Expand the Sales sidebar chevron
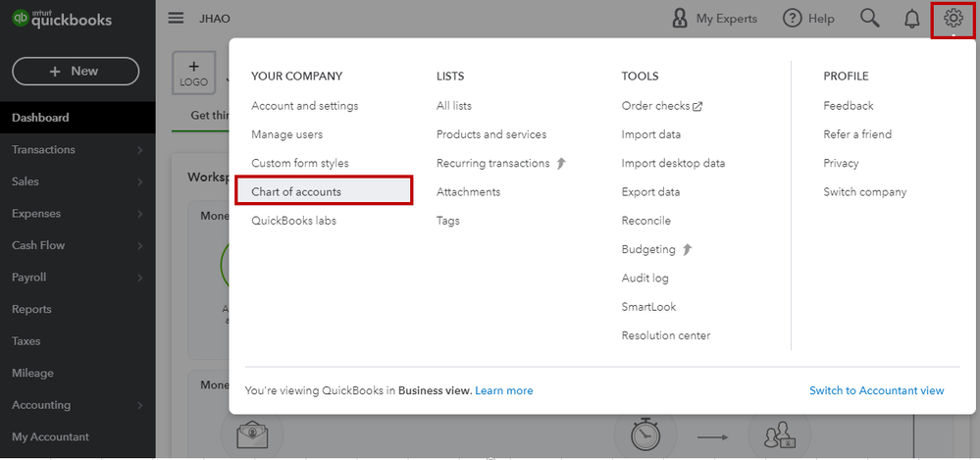The width and height of the screenshot is (980, 460). [x=140, y=181]
